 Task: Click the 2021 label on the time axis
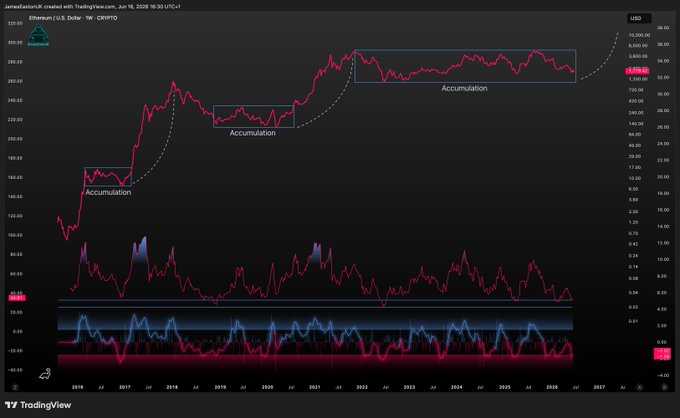[314, 387]
